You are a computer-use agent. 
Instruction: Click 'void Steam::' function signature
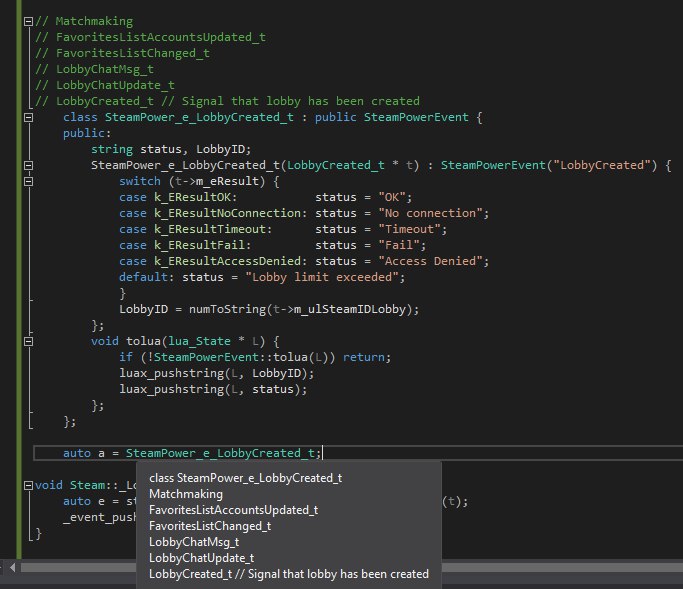[86, 485]
